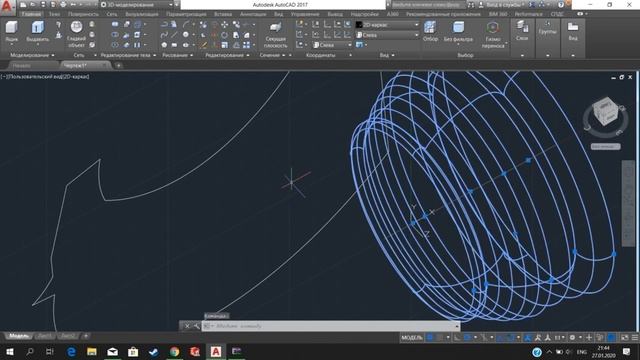
Task: Click the Undo arrow in Quick Access toolbar
Action: tap(74, 4)
